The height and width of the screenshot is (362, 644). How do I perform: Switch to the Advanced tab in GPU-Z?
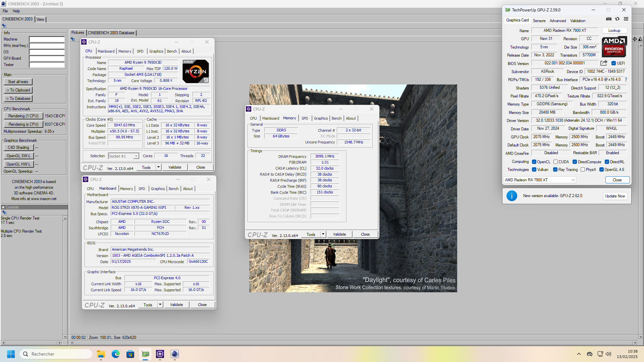coord(557,21)
